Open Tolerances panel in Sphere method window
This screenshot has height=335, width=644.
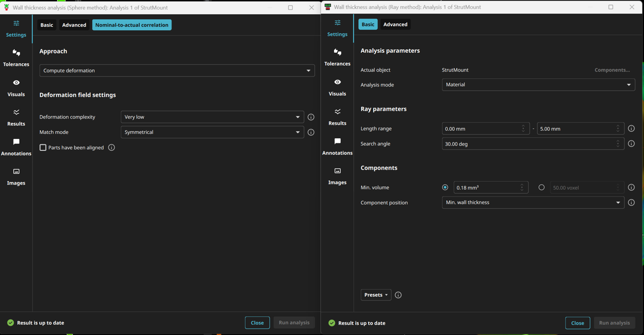point(16,57)
